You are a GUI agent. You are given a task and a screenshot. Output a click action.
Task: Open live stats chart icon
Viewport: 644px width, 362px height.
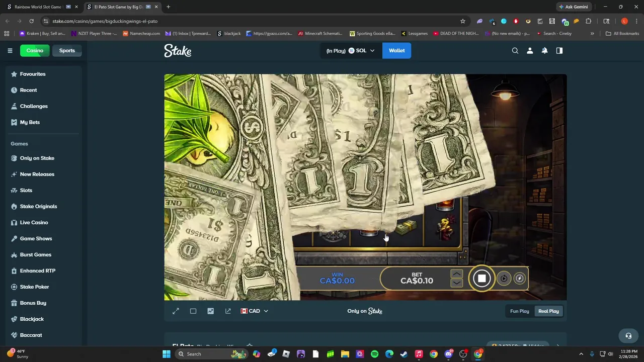point(210,311)
